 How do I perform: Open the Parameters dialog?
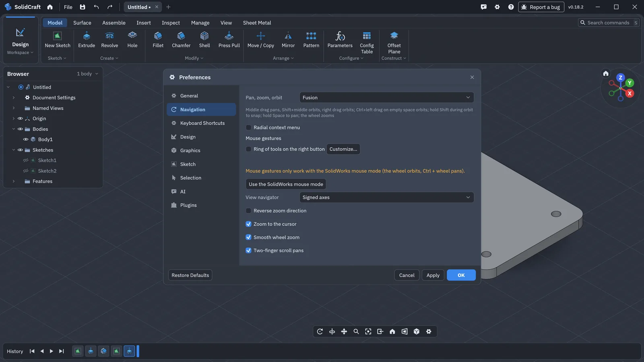click(x=340, y=40)
